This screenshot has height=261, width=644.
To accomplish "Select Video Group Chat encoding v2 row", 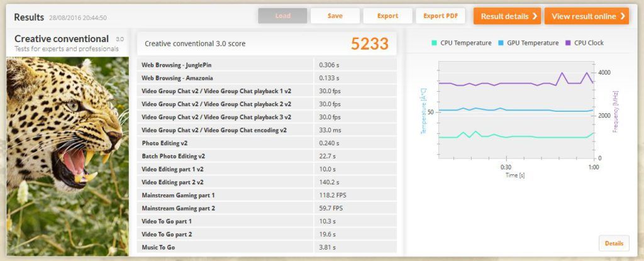I will [267, 130].
